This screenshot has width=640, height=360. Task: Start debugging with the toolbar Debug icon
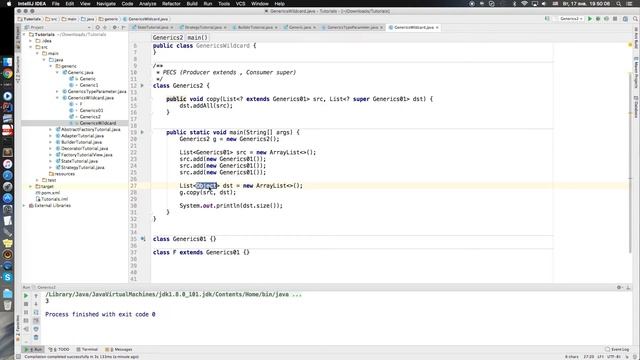pyautogui.click(x=598, y=19)
